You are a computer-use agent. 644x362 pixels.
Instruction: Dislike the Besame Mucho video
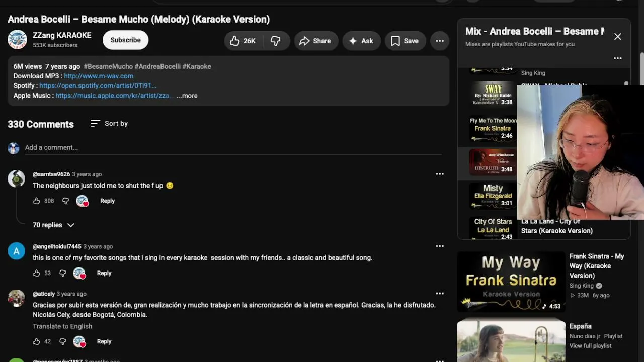point(276,41)
